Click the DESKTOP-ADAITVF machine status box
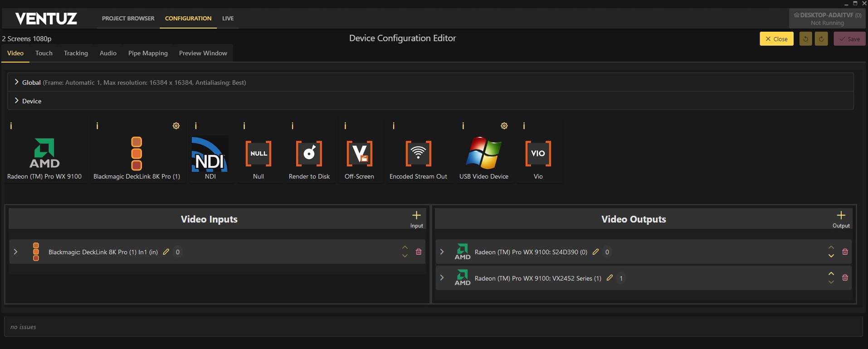This screenshot has height=349, width=868. 827,19
